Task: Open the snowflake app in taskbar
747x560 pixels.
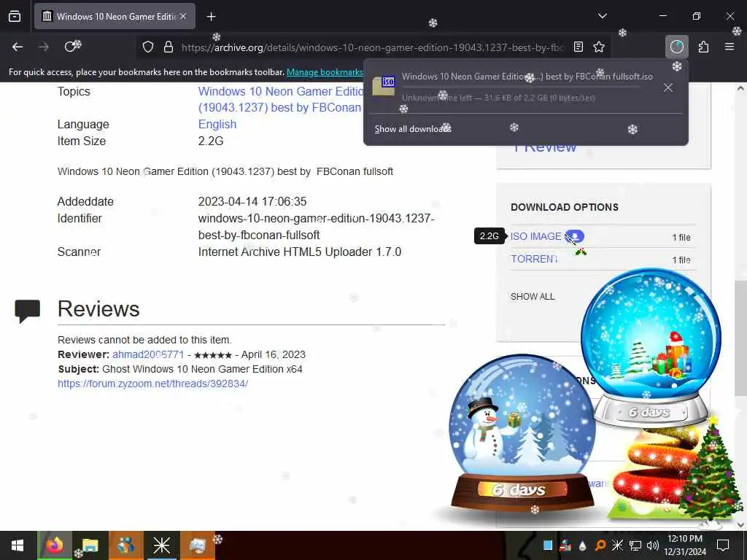Action: [x=161, y=545]
